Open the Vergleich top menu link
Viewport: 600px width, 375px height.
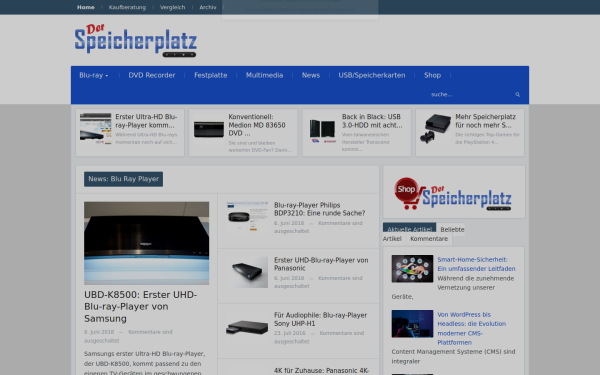(172, 7)
